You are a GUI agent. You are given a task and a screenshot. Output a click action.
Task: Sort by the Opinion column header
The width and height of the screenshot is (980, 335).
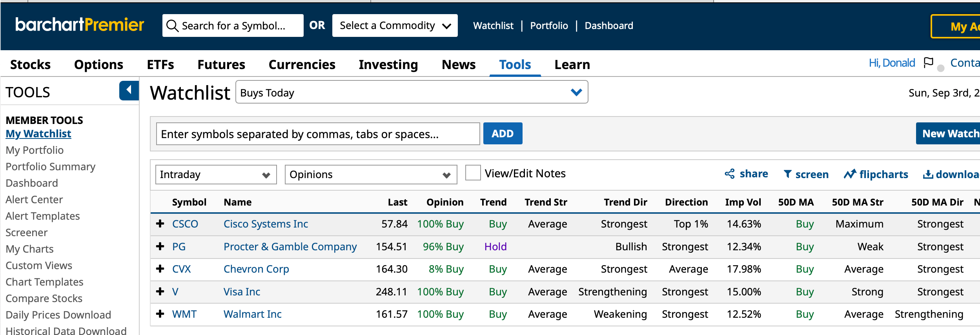point(445,202)
